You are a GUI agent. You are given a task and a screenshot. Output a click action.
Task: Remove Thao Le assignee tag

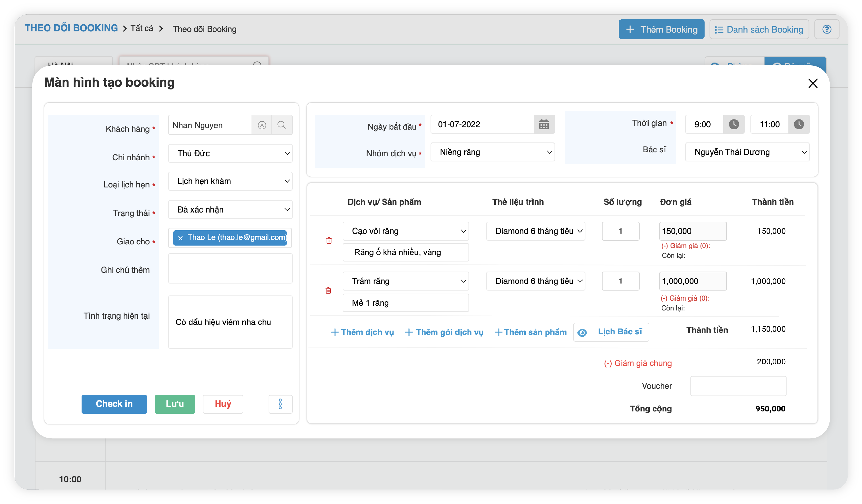tap(180, 238)
